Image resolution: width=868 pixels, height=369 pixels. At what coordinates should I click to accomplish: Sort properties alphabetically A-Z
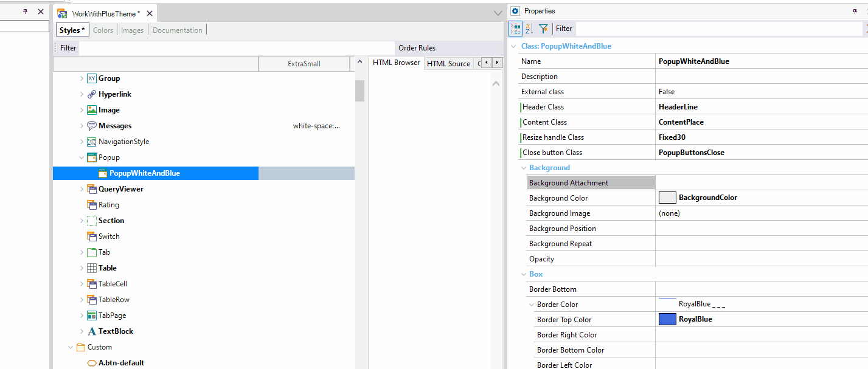[x=528, y=29]
